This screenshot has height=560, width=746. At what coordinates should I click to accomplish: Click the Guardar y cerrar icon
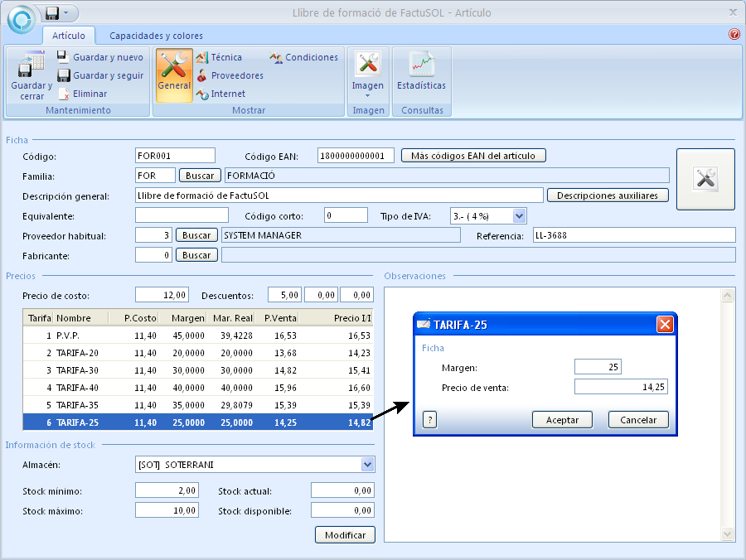[31, 66]
